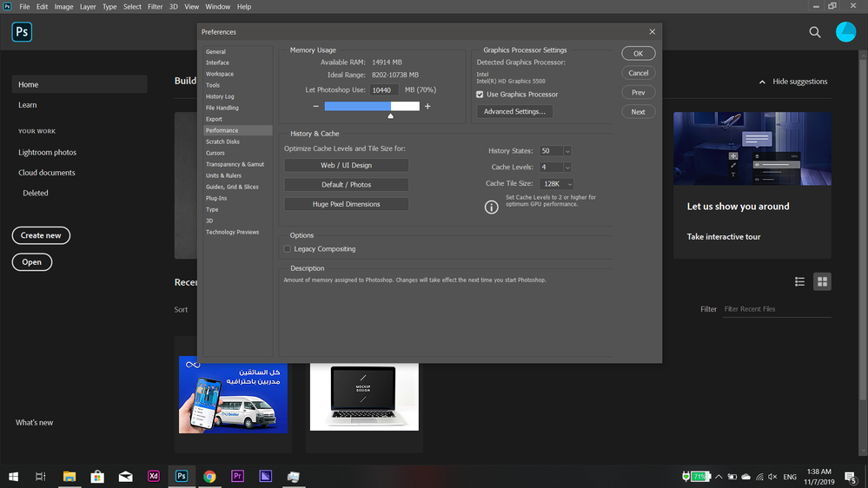868x488 pixels.
Task: Click Create new button
Action: coord(41,235)
